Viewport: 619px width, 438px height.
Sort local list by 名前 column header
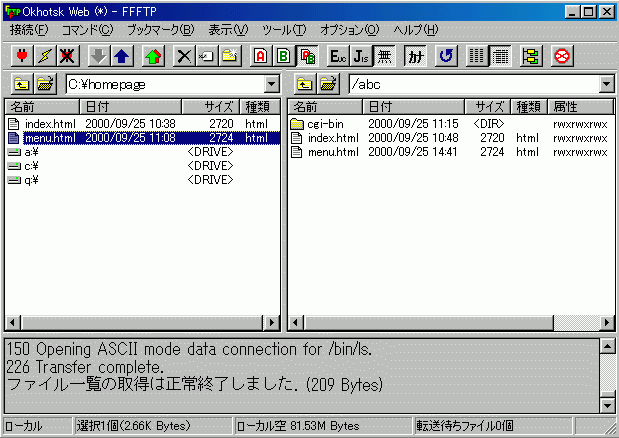pyautogui.click(x=43, y=107)
